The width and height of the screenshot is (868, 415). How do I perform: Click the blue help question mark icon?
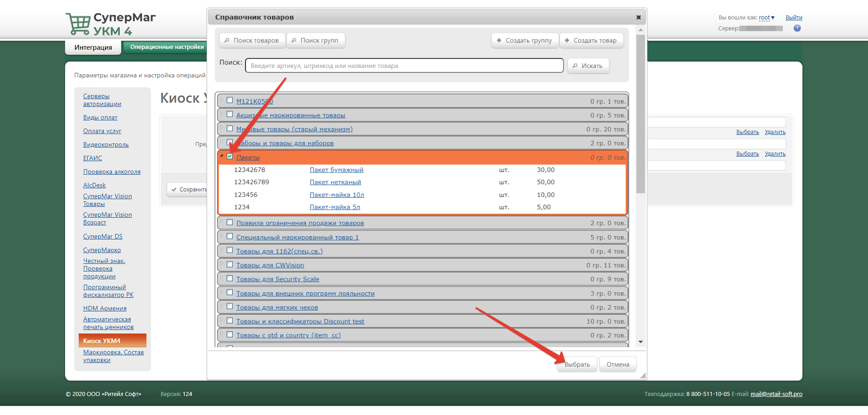(x=797, y=28)
